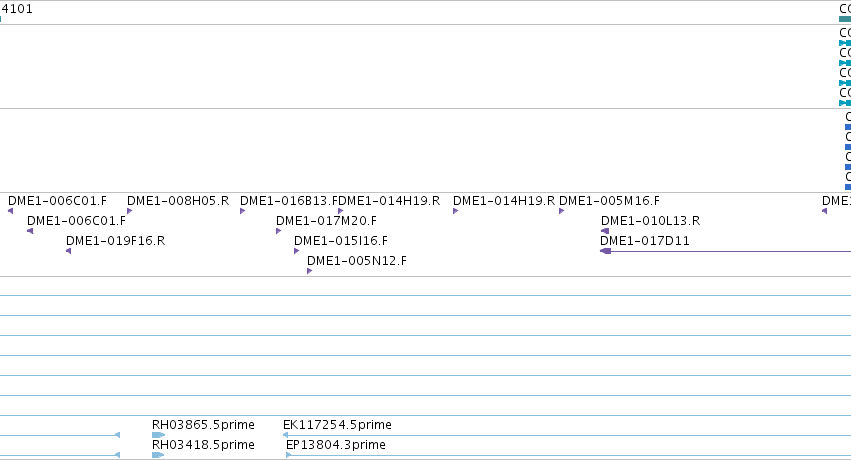Select the DME1-010L13.R purple arrow block
This screenshot has height=460, width=851.
click(605, 231)
